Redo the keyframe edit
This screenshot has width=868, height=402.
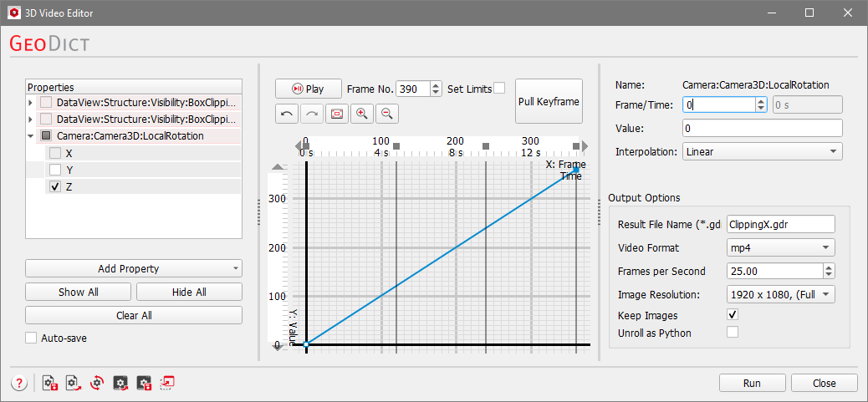[312, 114]
